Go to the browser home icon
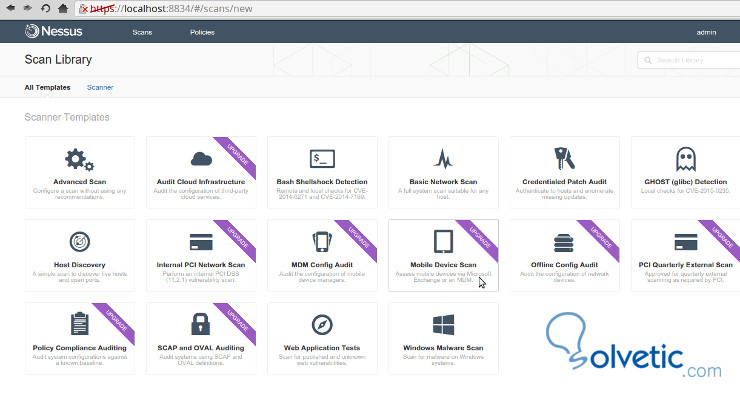 63,8
